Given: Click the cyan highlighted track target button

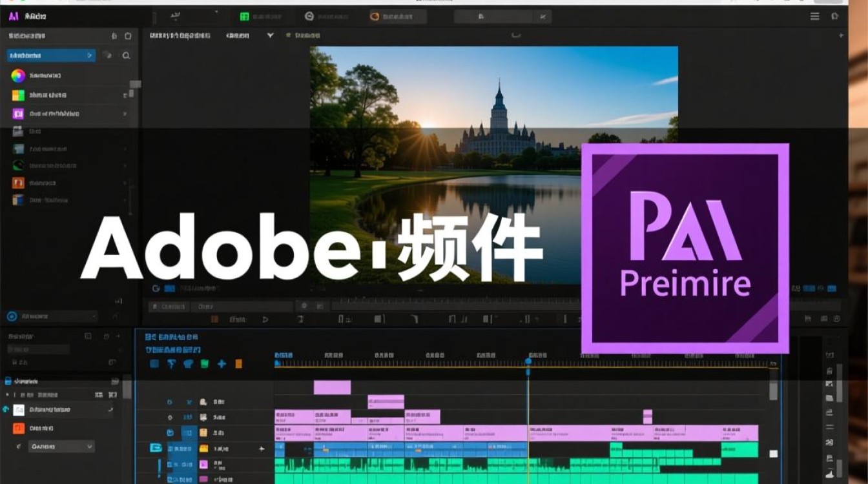Looking at the screenshot, I should (x=155, y=448).
